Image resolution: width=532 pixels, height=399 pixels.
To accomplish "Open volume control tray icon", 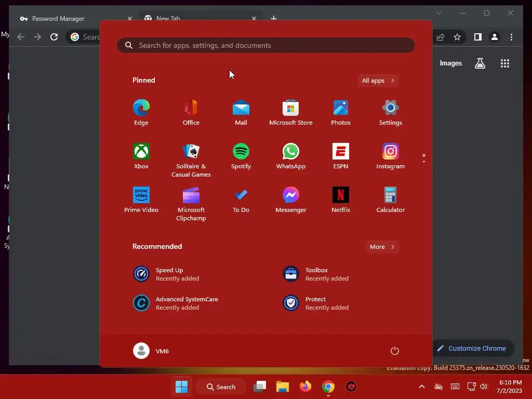I will pos(484,387).
